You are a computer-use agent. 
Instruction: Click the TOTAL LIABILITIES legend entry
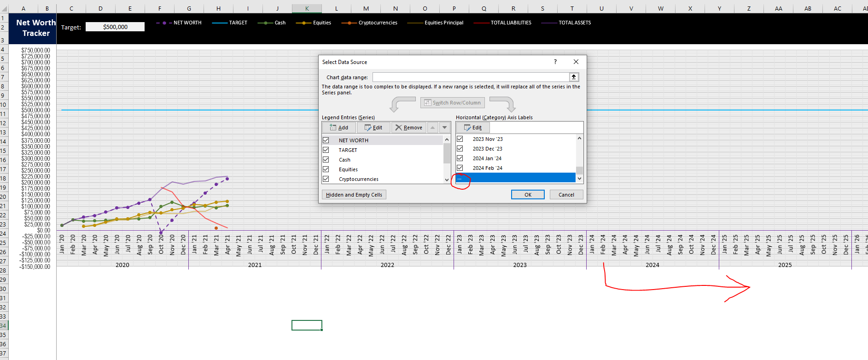click(x=502, y=23)
